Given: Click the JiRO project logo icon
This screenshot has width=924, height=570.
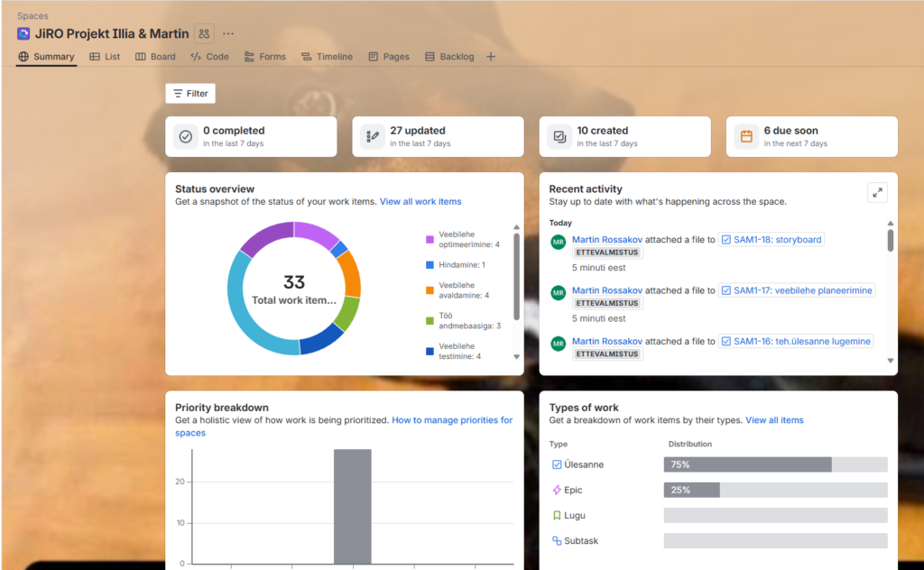Looking at the screenshot, I should (x=23, y=33).
